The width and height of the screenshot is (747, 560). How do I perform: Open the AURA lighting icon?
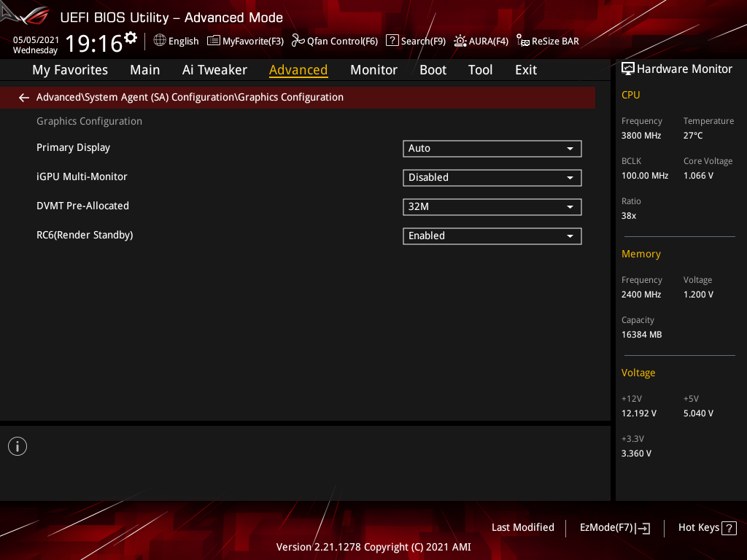(x=460, y=41)
